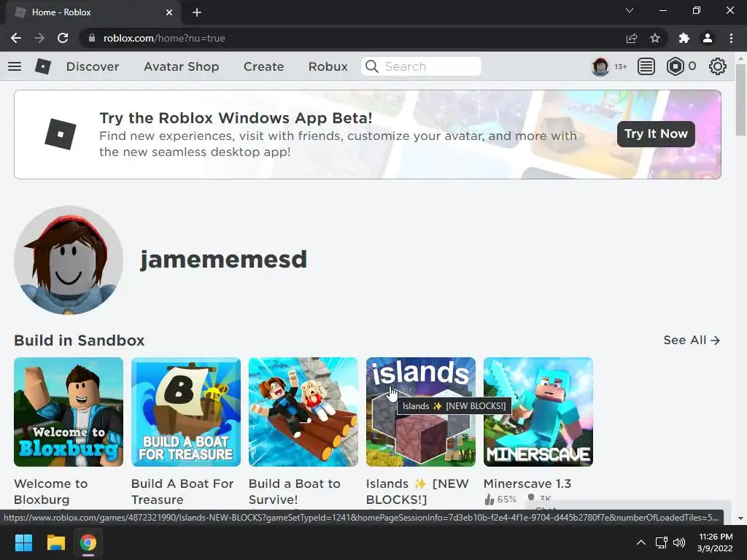
Task: Open File Explorer from taskbar
Action: [55, 542]
